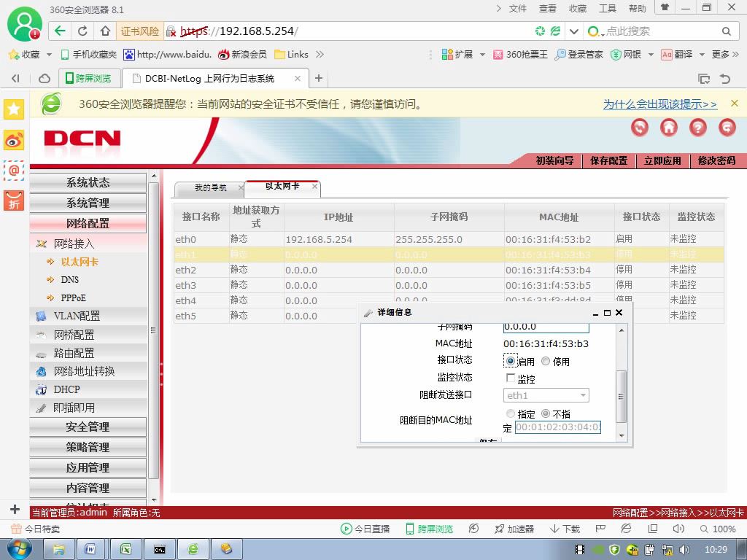Image resolution: width=747 pixels, height=560 pixels.
Task: Expand the 网银 dropdown
Action: pyautogui.click(x=651, y=55)
